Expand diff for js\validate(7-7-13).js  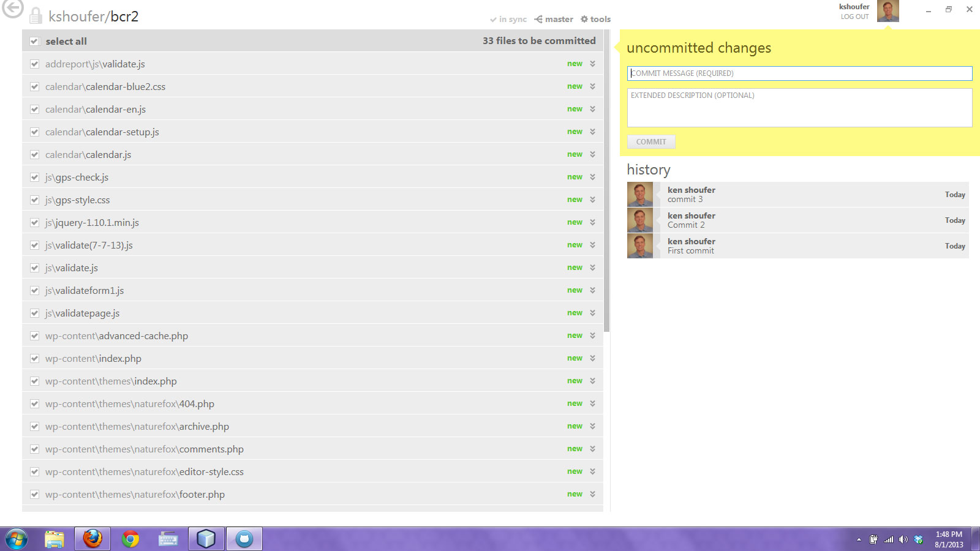[x=592, y=245]
